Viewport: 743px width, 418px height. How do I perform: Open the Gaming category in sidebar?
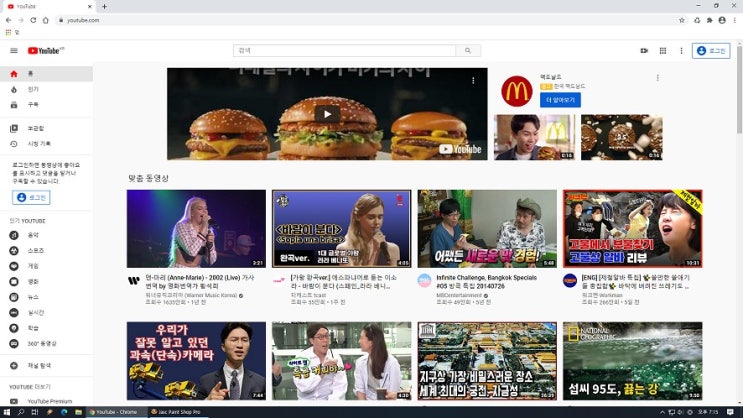(x=46, y=266)
